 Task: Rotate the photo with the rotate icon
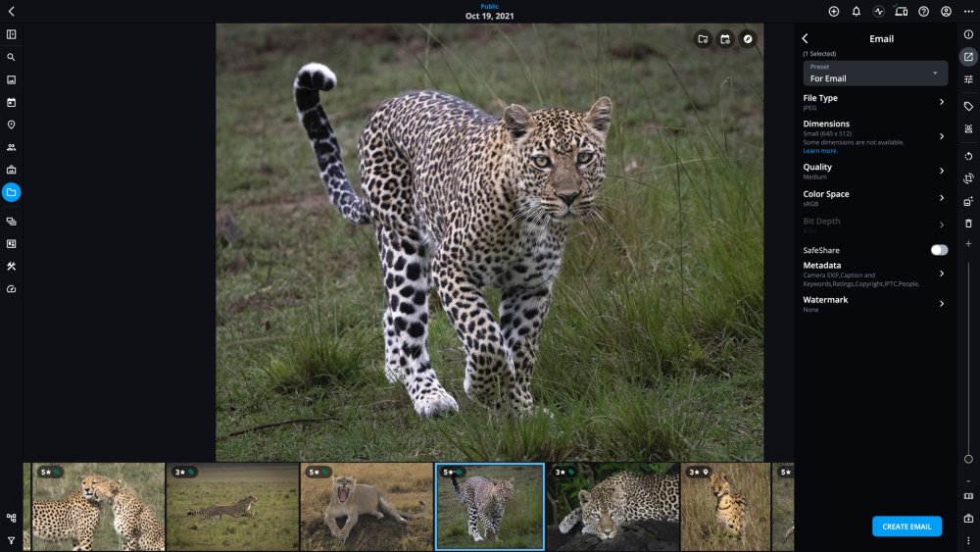tap(969, 156)
